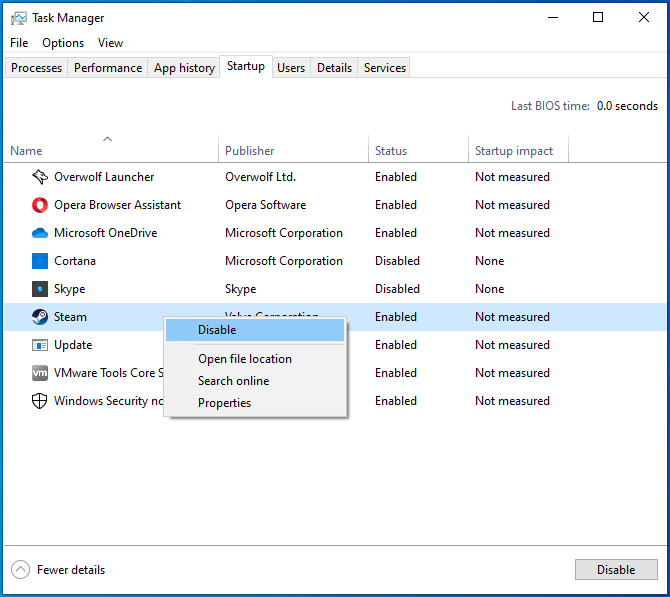
Task: Click the Last BIOS time value
Action: click(627, 106)
